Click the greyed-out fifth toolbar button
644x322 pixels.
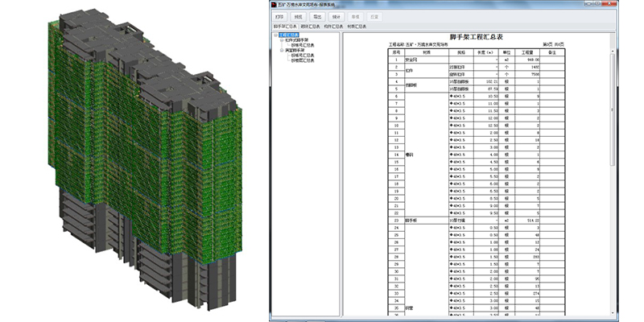tap(355, 17)
